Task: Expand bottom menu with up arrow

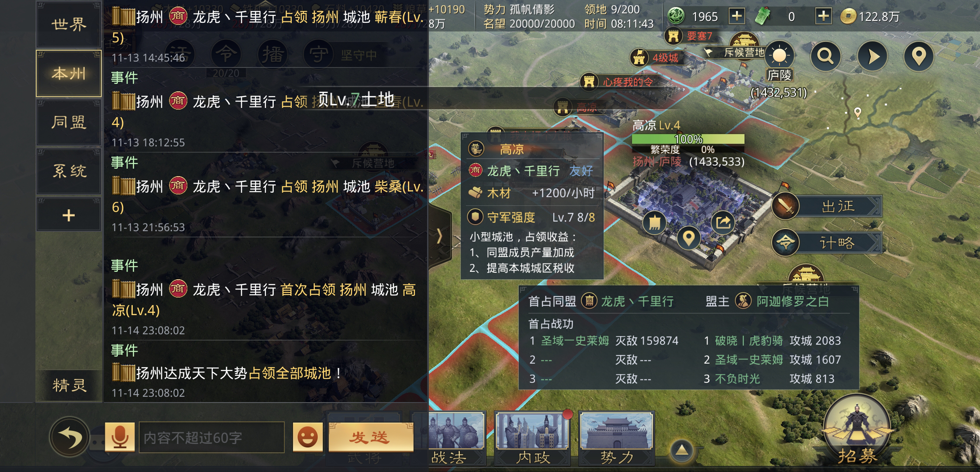Action: pyautogui.click(x=682, y=450)
